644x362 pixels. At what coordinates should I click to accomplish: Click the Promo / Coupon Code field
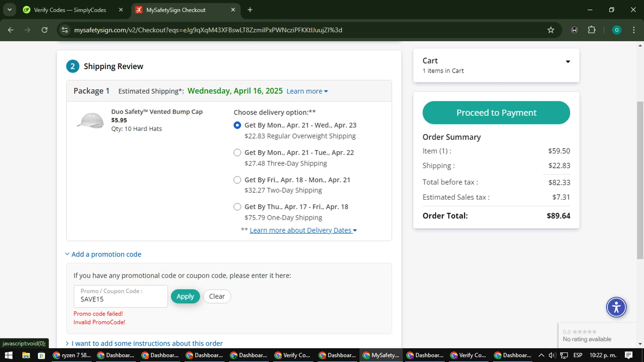tap(121, 296)
